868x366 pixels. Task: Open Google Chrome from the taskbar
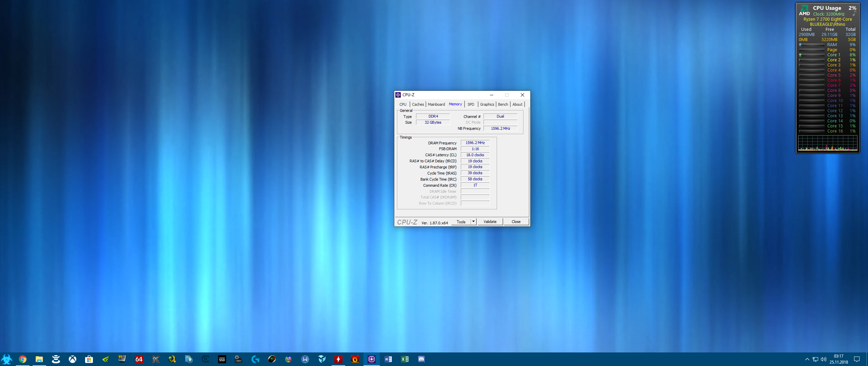pyautogui.click(x=23, y=359)
